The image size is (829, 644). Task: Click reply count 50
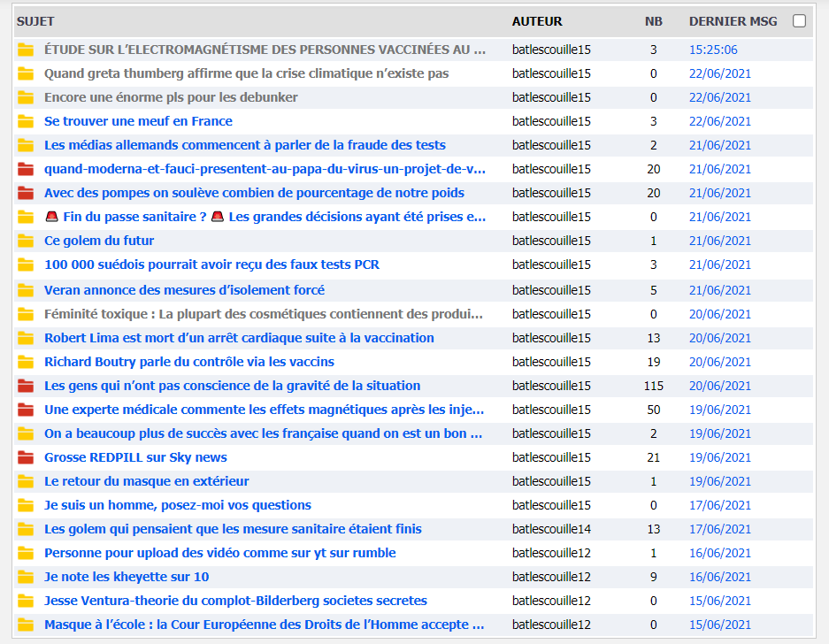[654, 410]
